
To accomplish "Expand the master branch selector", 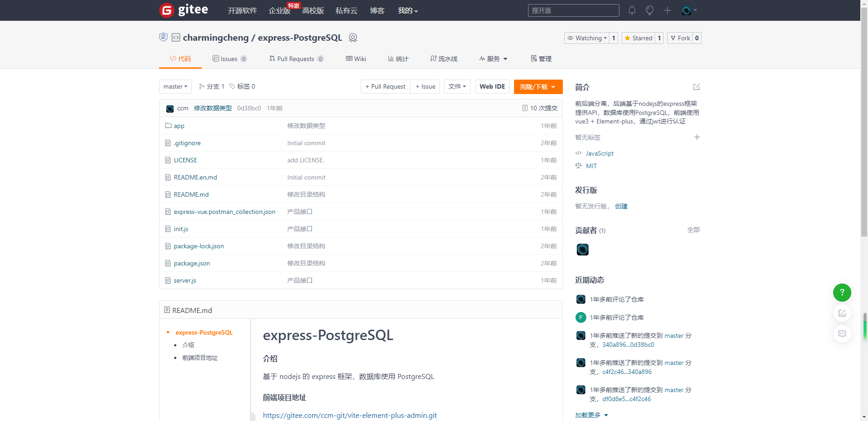I will 175,87.
